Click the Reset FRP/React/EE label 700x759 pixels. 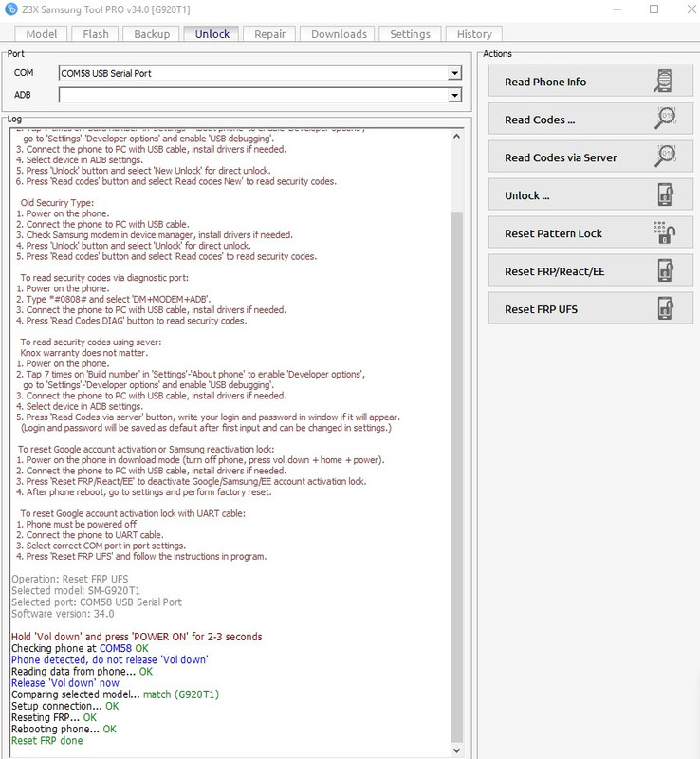coord(554,271)
